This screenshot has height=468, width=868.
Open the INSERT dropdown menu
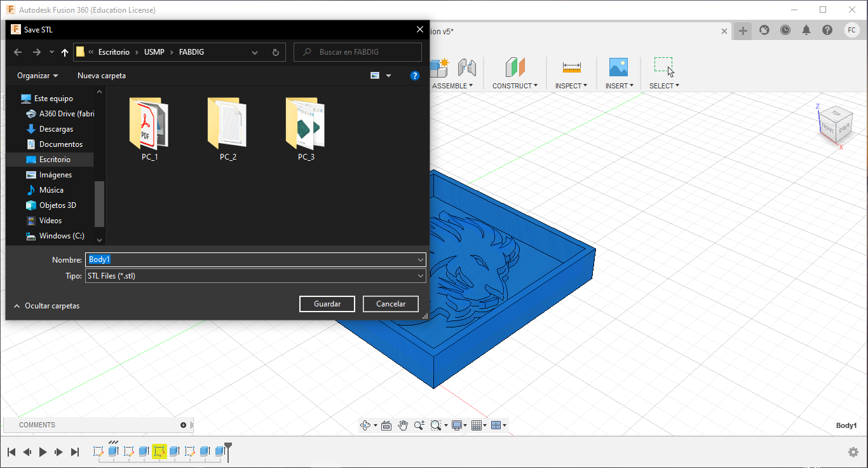coord(619,86)
